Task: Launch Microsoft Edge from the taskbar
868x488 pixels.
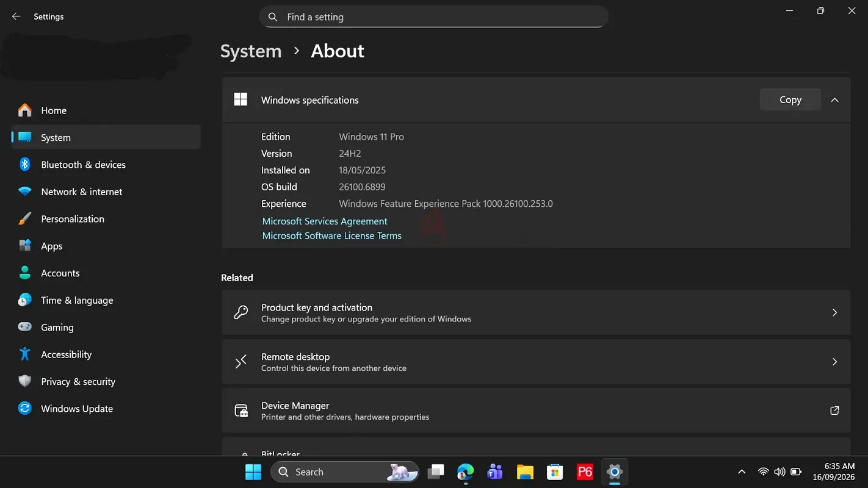Action: 465,472
